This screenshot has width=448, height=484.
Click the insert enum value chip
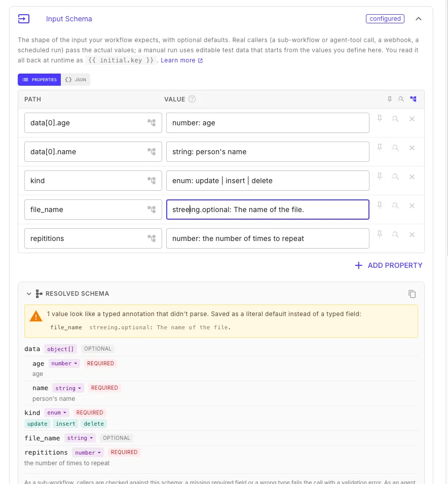[x=66, y=424]
